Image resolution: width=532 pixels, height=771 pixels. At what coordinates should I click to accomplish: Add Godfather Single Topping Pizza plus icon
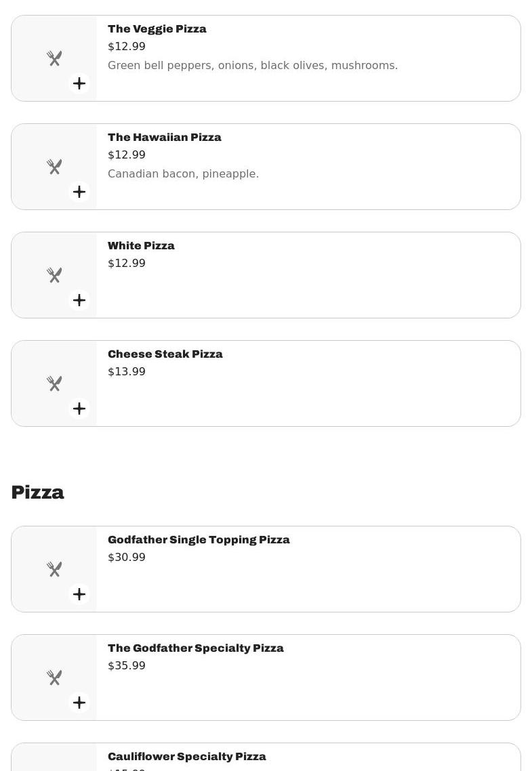point(79,594)
